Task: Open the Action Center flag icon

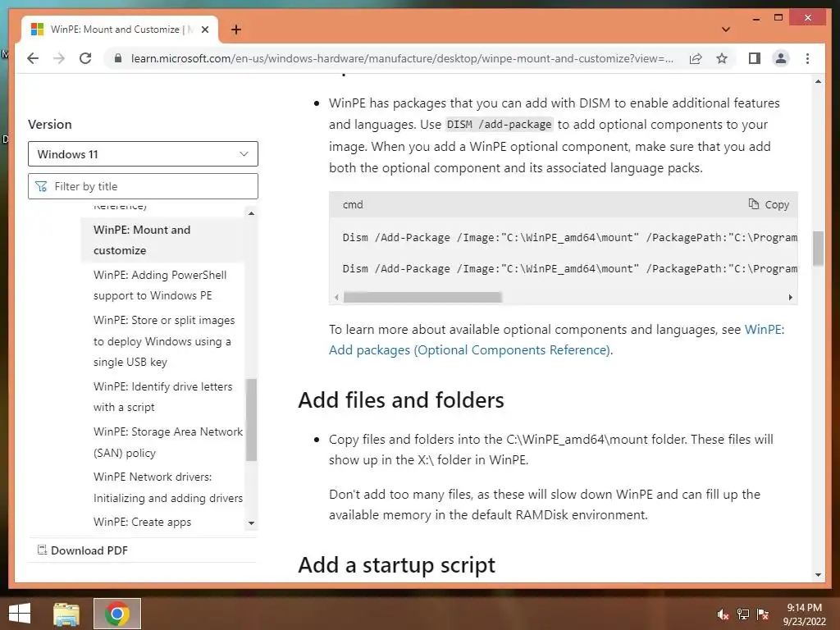Action: [763, 614]
